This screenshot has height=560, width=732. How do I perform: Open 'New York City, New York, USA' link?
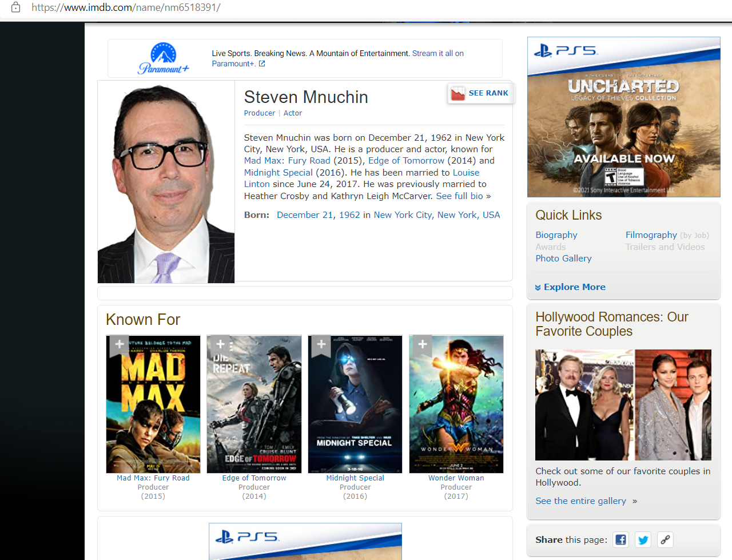437,215
